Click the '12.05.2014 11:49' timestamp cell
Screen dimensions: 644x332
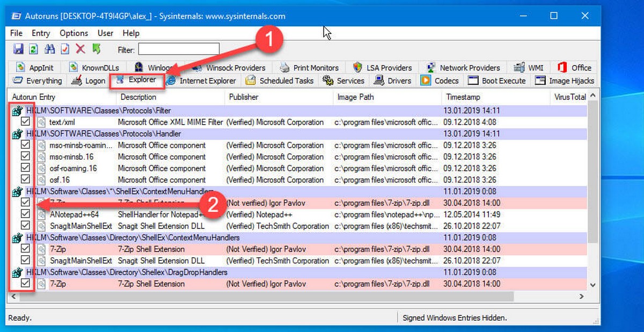pyautogui.click(x=472, y=214)
